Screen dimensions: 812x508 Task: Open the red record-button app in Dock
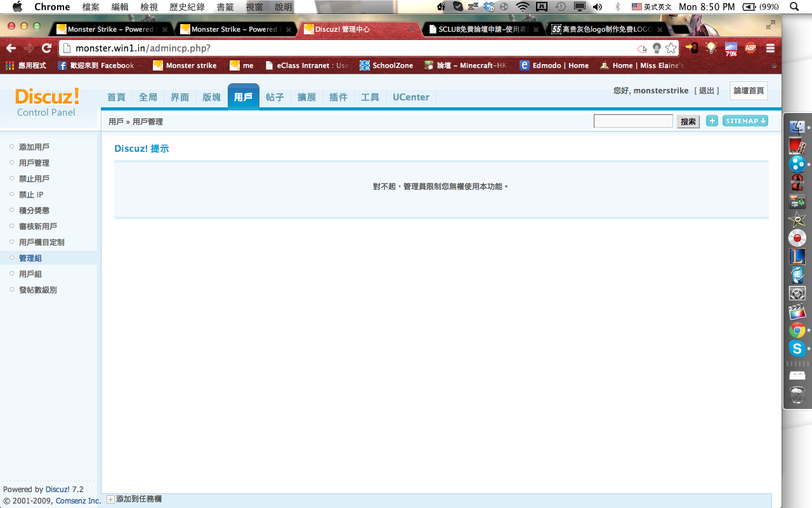tap(797, 238)
